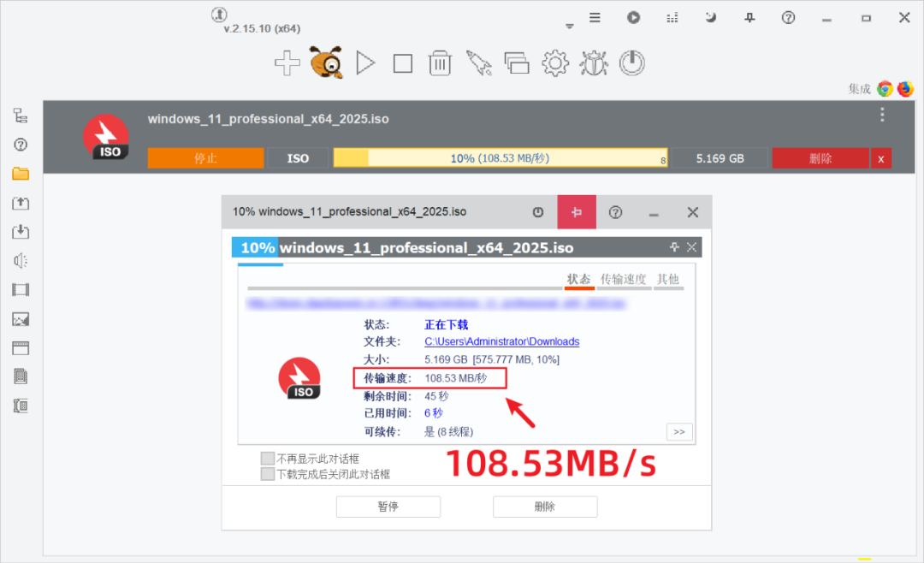Click the 5.169 GB size label

[720, 158]
